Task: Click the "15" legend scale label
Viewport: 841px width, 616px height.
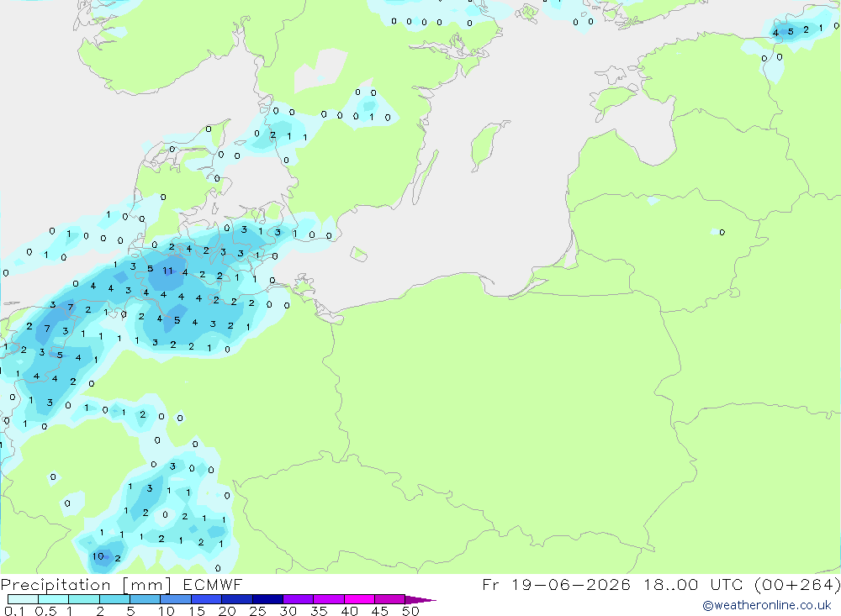Action: (197, 611)
